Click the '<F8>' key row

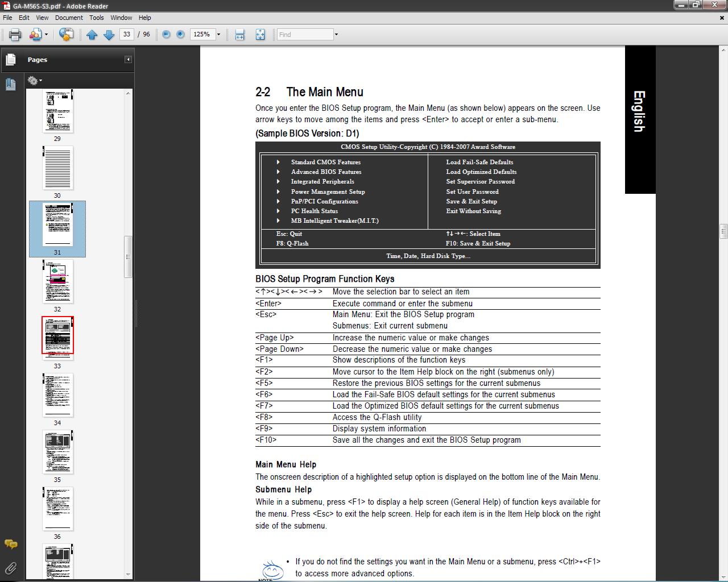tap(428, 417)
